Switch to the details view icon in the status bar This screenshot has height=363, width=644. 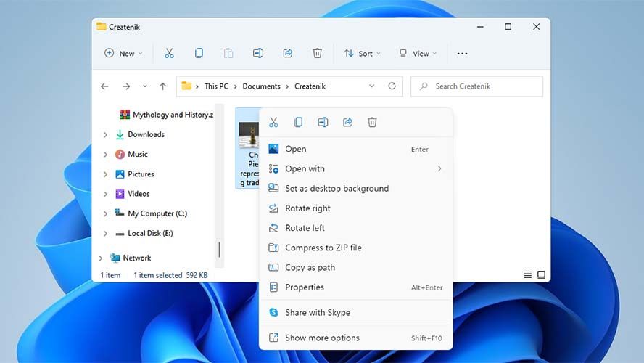coord(528,274)
